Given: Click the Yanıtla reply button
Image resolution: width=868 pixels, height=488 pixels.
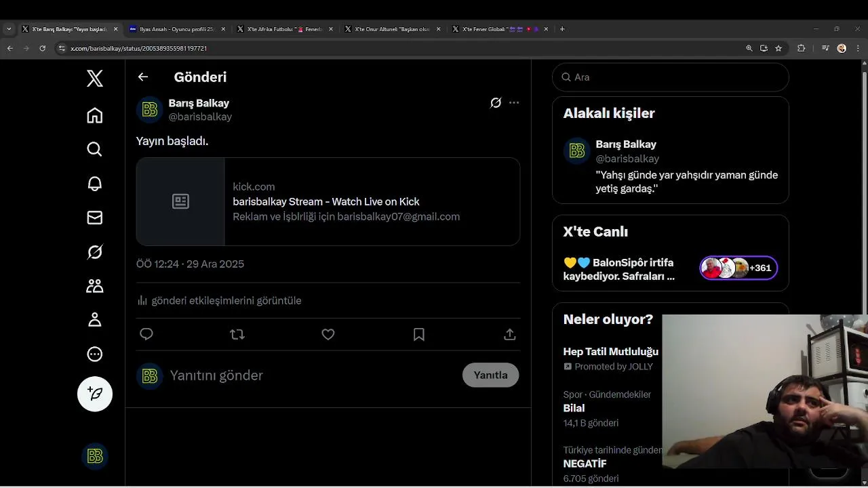Looking at the screenshot, I should tap(490, 375).
